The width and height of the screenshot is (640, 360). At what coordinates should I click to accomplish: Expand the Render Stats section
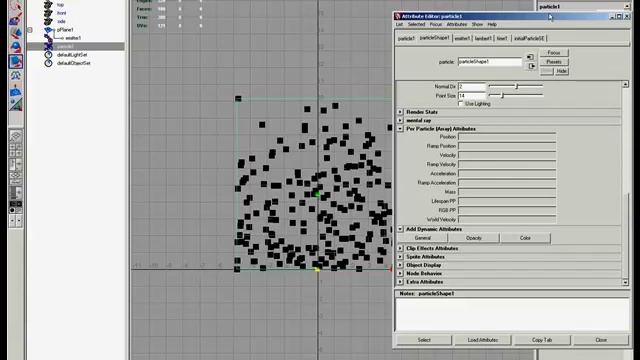click(x=400, y=112)
